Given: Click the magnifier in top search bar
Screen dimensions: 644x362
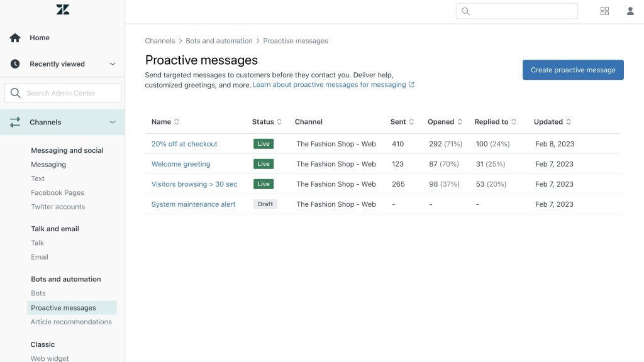Looking at the screenshot, I should pyautogui.click(x=466, y=11).
